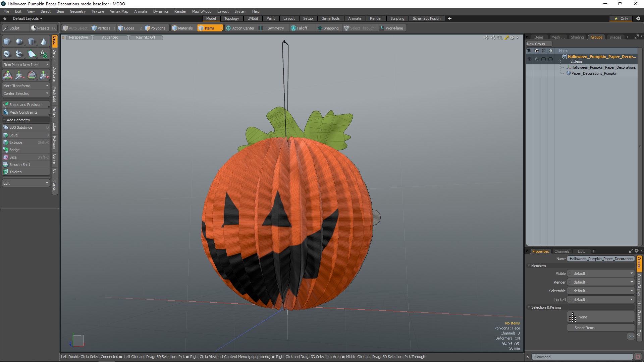Open Default Layouts dropdown
This screenshot has height=362, width=644.
(28, 18)
